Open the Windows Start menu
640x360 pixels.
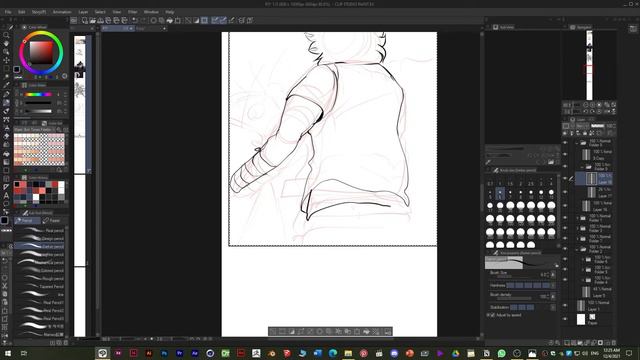[x=7, y=353]
